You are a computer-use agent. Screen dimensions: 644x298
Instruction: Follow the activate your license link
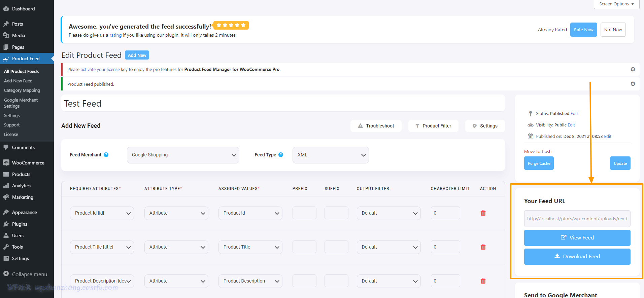100,70
